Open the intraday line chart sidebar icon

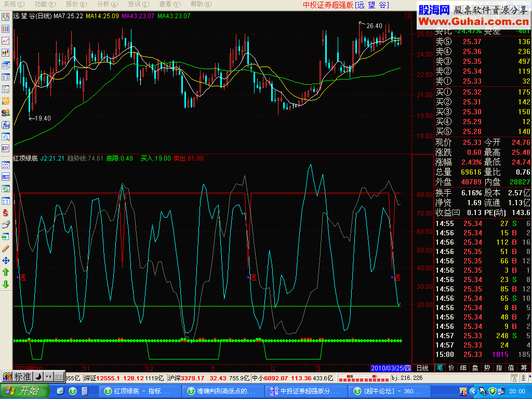[6, 41]
